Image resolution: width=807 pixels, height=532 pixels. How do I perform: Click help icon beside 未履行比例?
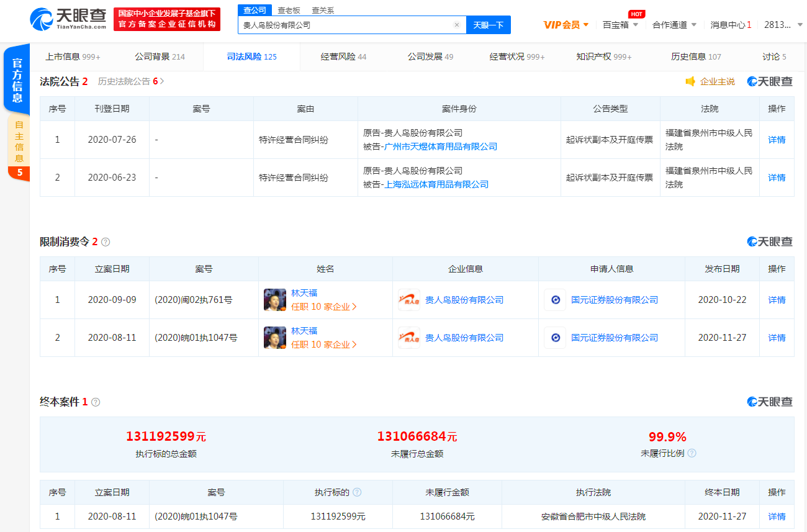pos(692,453)
